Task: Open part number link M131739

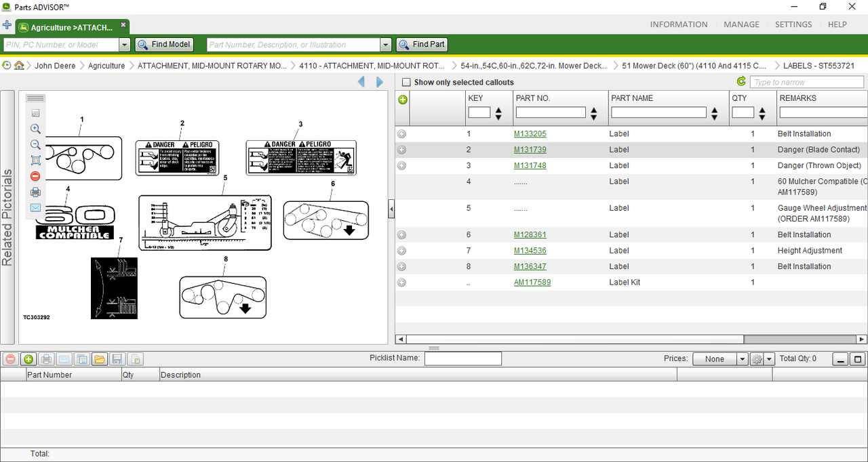Action: click(x=530, y=150)
